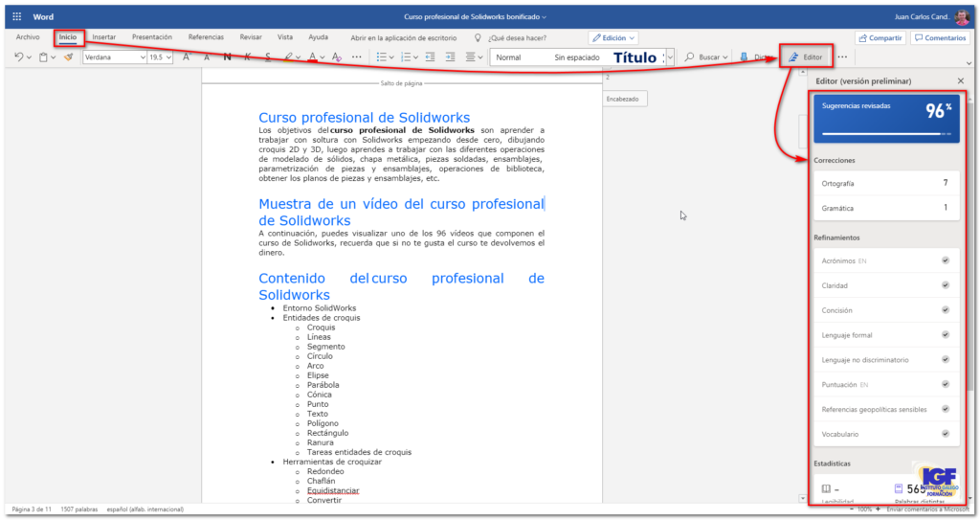
Task: Toggle underline (S) formatting
Action: (268, 57)
